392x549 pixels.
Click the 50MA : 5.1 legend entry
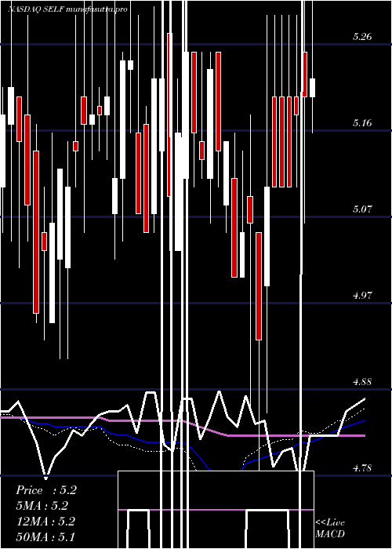45,536
